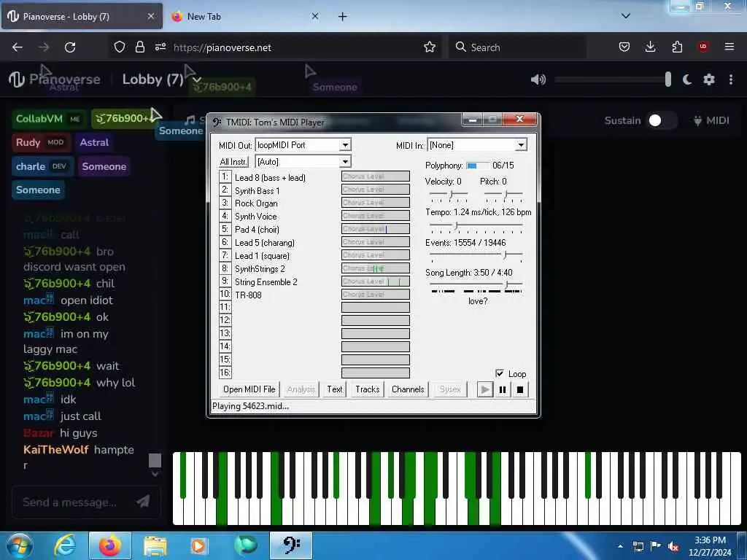Screen dimensions: 747x560
Task: Click the TMIDI tempo slider
Action: pos(476,226)
